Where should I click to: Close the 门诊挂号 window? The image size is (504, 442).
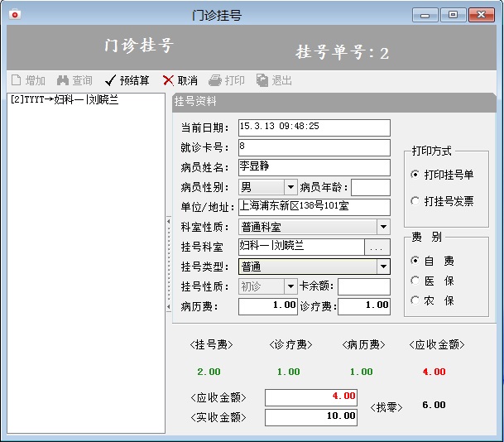(x=482, y=15)
